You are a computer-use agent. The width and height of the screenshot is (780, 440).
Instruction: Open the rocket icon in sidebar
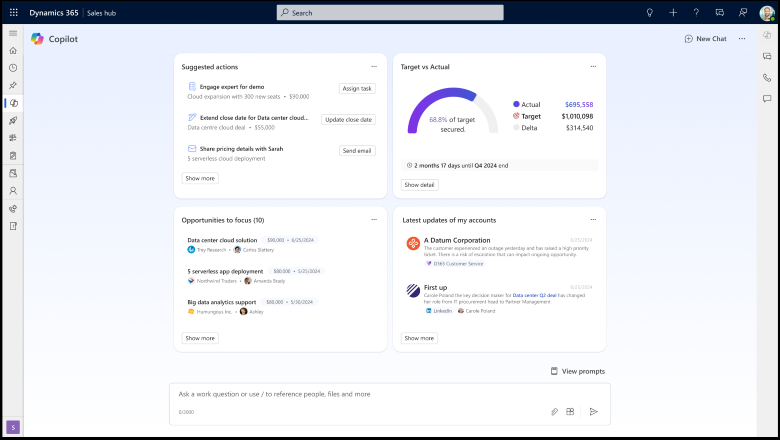pos(13,120)
